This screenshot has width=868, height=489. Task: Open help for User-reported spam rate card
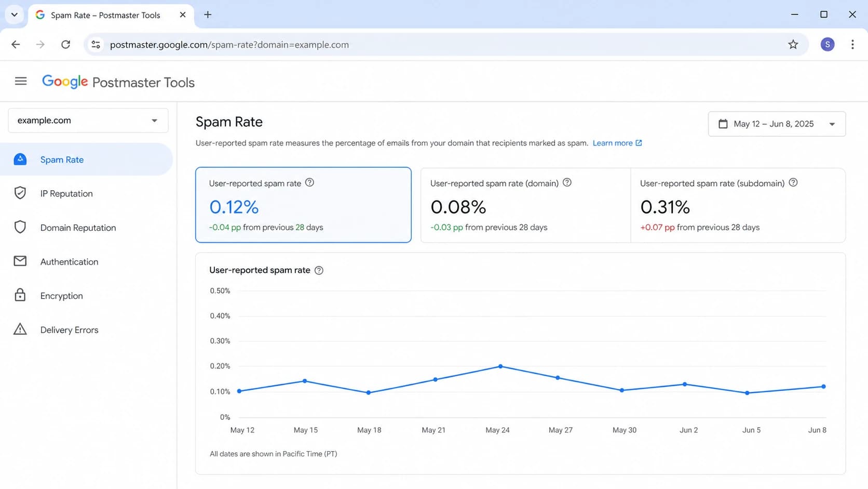point(309,182)
